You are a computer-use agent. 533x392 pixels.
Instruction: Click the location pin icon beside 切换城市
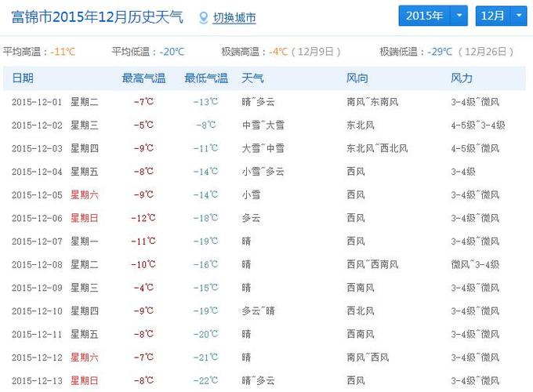click(x=203, y=18)
